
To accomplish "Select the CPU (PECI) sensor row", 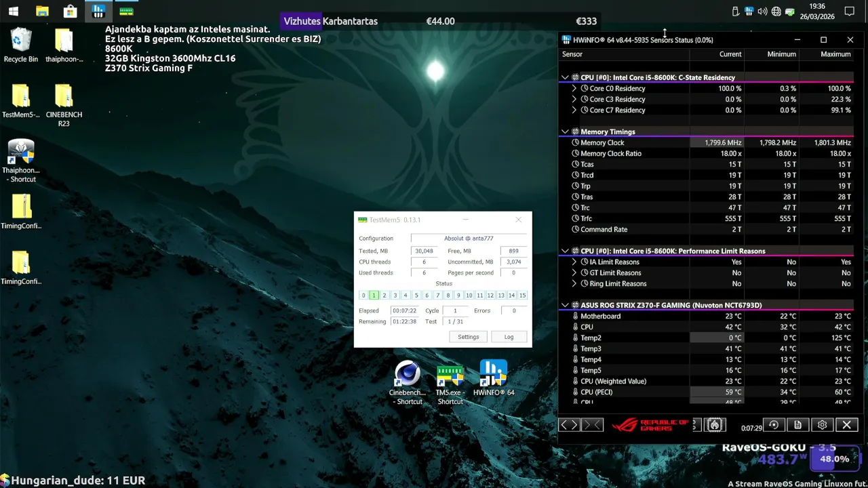I will pyautogui.click(x=706, y=392).
